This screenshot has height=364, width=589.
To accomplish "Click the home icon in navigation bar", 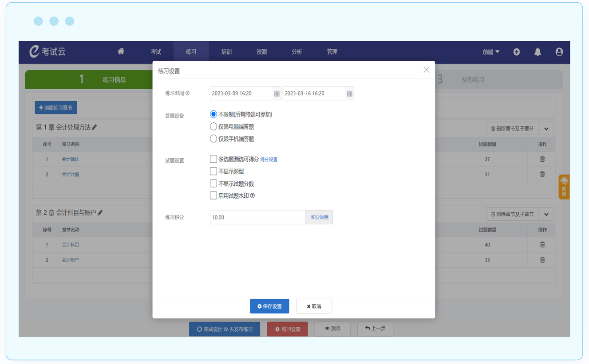I will [x=121, y=51].
